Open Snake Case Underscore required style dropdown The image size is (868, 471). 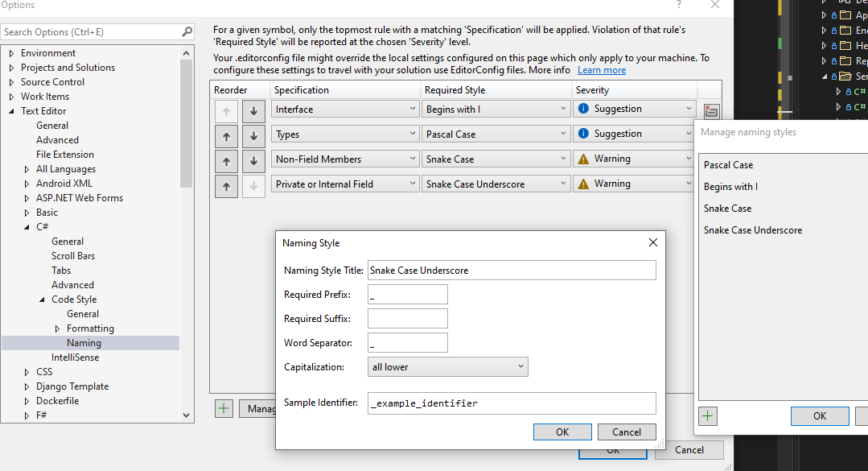(496, 184)
